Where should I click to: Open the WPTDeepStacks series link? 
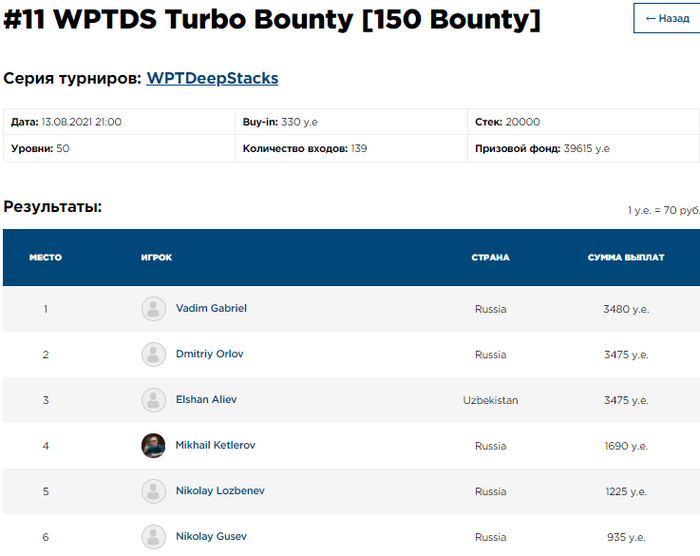(212, 78)
